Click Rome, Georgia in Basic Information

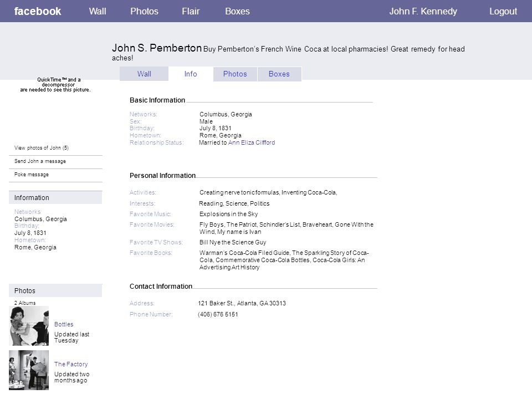click(x=221, y=135)
